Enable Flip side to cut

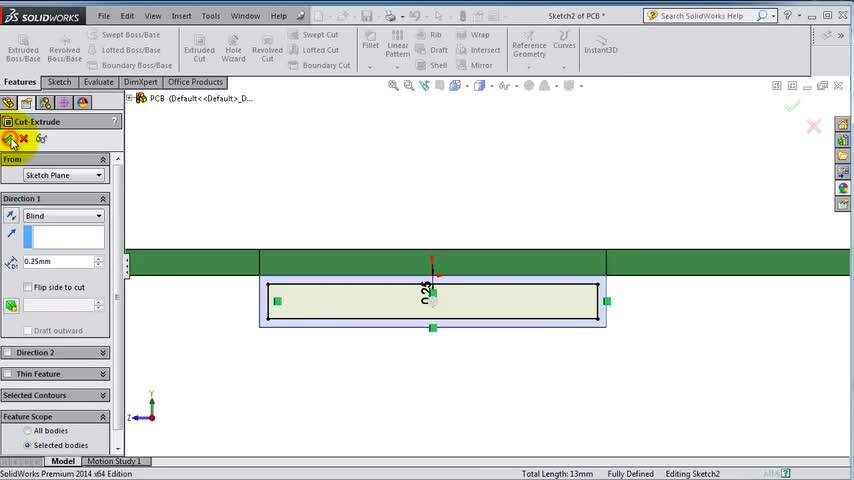(x=28, y=287)
